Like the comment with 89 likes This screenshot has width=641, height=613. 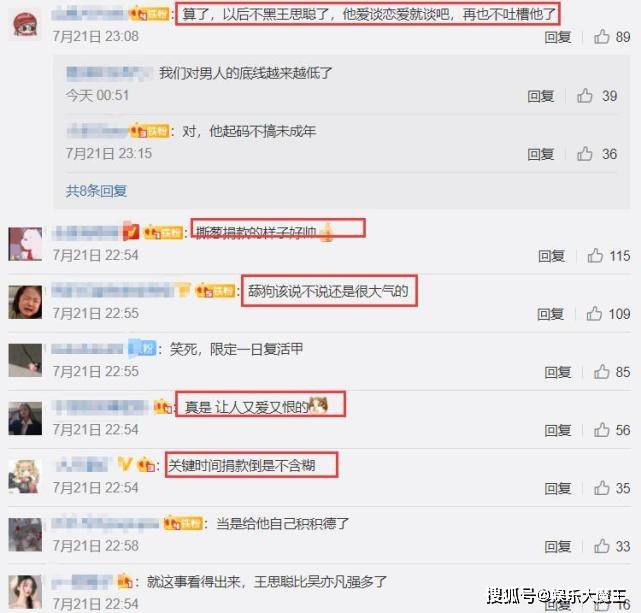coord(602,37)
